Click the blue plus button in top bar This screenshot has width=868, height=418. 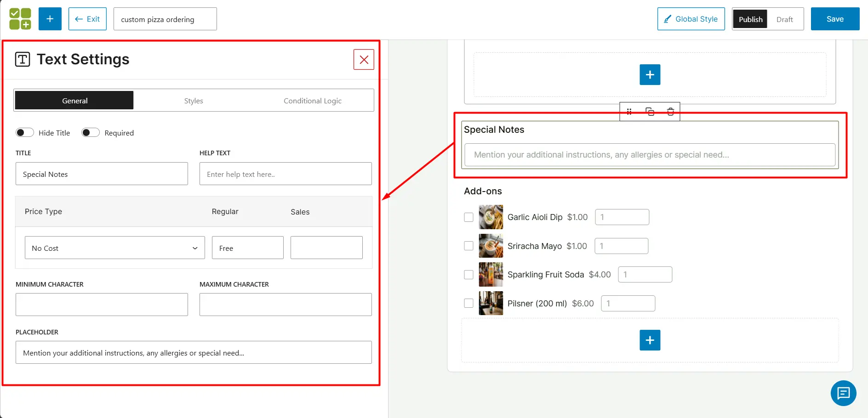50,19
